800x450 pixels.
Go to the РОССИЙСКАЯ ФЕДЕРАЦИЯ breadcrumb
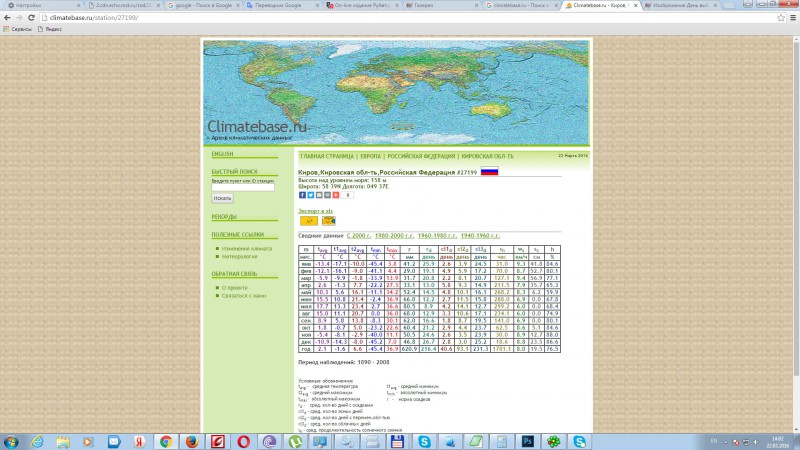pos(421,156)
